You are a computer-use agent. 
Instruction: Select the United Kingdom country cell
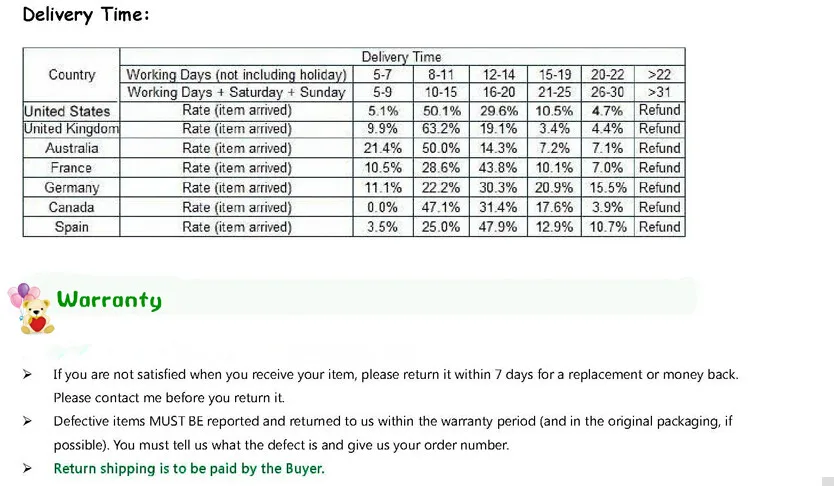coord(71,129)
